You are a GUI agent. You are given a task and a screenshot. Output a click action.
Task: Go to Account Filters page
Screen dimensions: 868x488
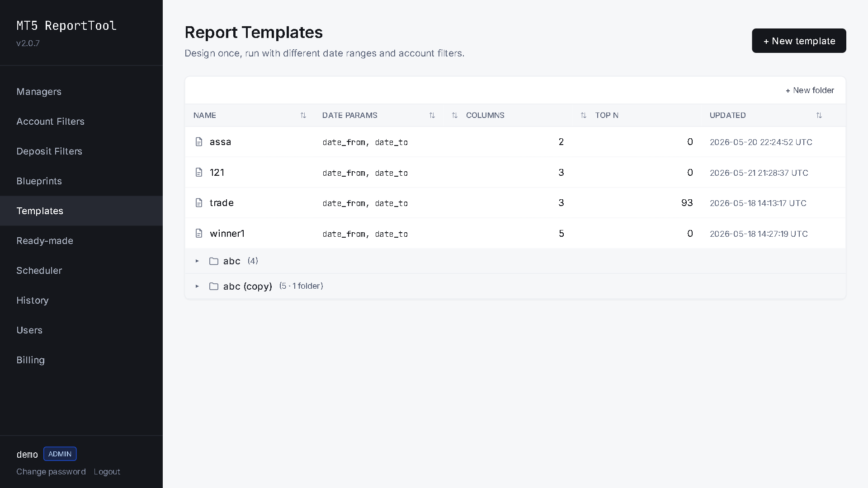81,122
